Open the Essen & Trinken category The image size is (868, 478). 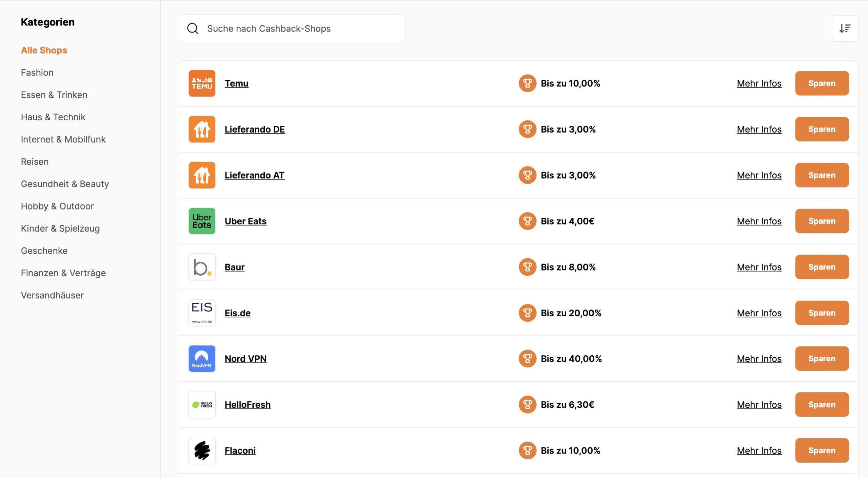pyautogui.click(x=54, y=95)
